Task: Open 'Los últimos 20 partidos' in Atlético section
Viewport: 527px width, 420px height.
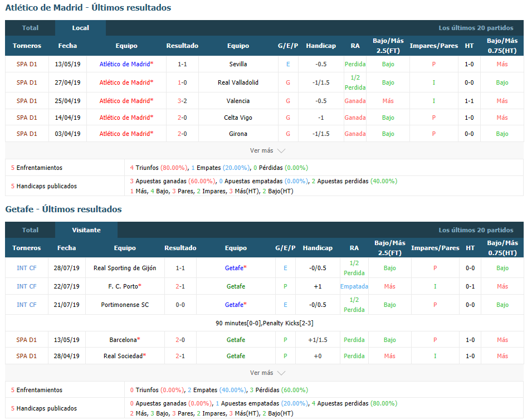Action: (476, 28)
